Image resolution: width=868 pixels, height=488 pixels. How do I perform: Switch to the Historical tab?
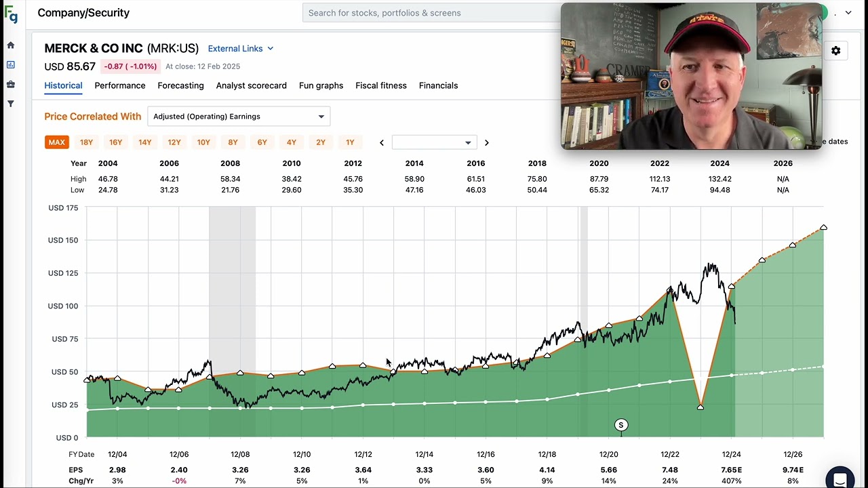(63, 85)
